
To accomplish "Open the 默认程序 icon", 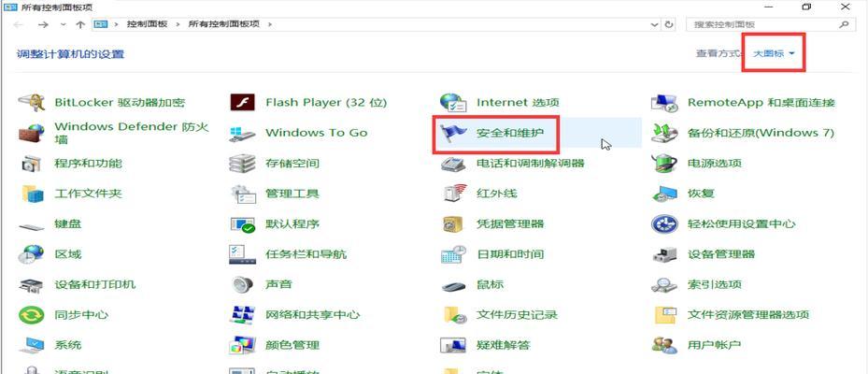I will [x=242, y=224].
